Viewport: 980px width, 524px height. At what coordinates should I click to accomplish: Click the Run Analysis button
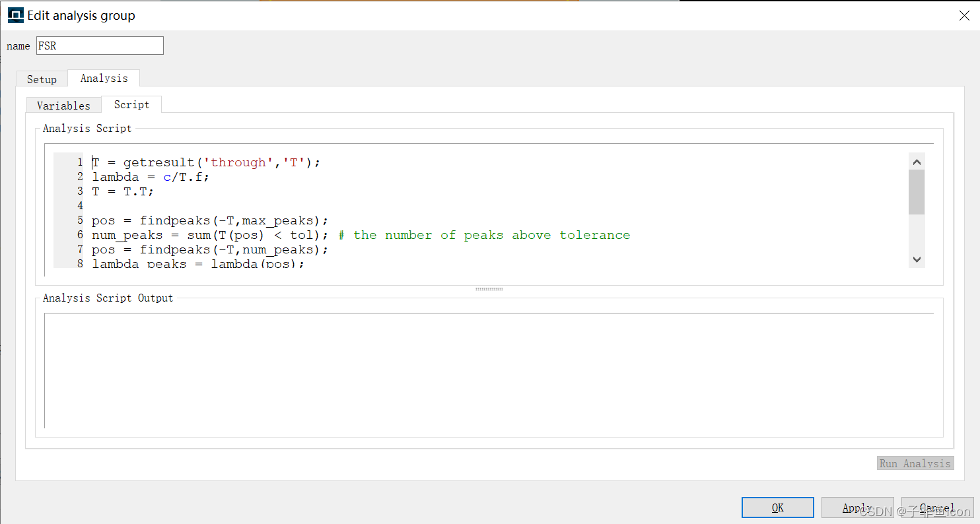[x=915, y=463]
